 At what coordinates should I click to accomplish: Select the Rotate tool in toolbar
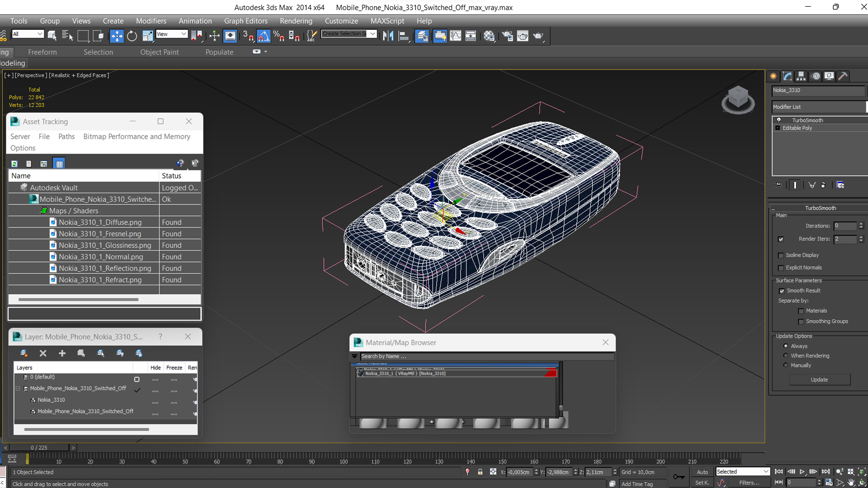(132, 36)
